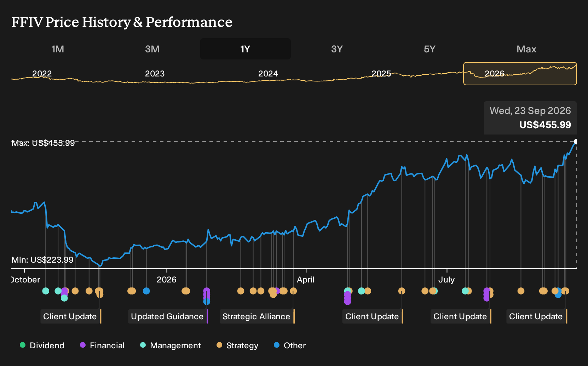Jump to 2025 in the overview chart
Screen dimensions: 588x366
[381, 74]
